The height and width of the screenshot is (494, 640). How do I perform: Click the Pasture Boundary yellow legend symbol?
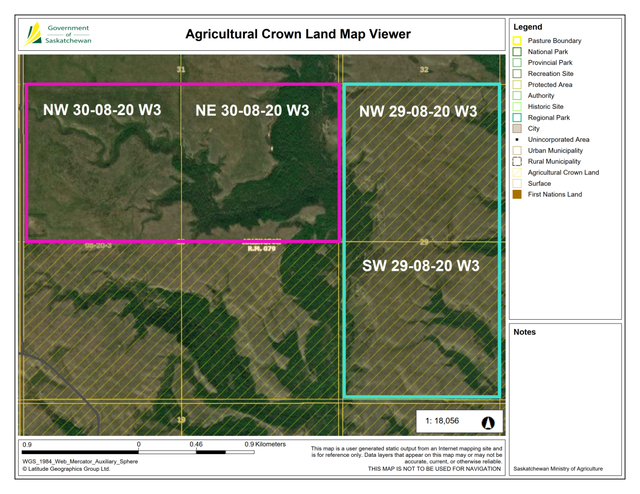point(517,41)
